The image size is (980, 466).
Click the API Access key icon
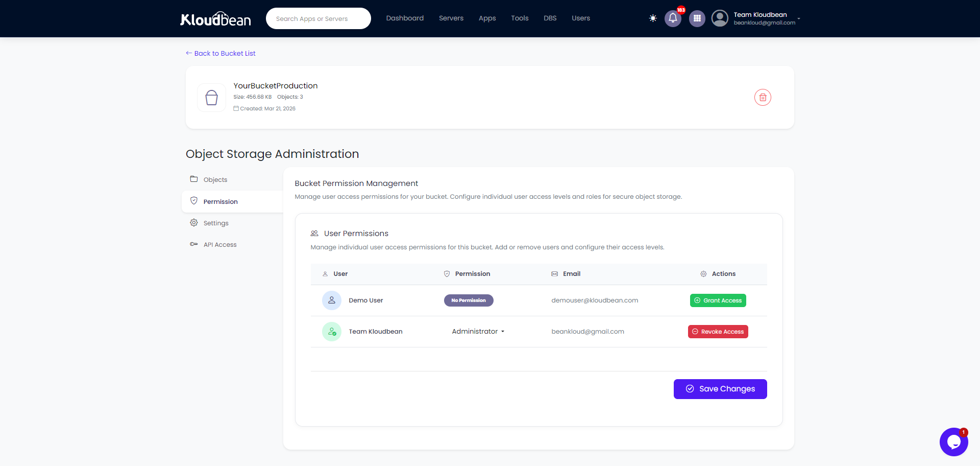tap(194, 244)
